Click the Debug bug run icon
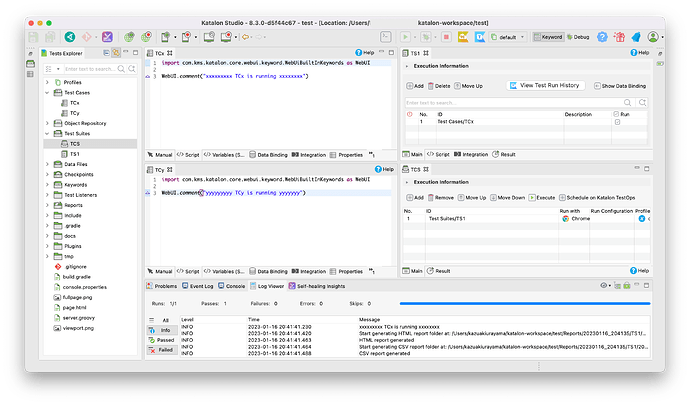Viewport: 690px width, 404px height. (x=426, y=37)
